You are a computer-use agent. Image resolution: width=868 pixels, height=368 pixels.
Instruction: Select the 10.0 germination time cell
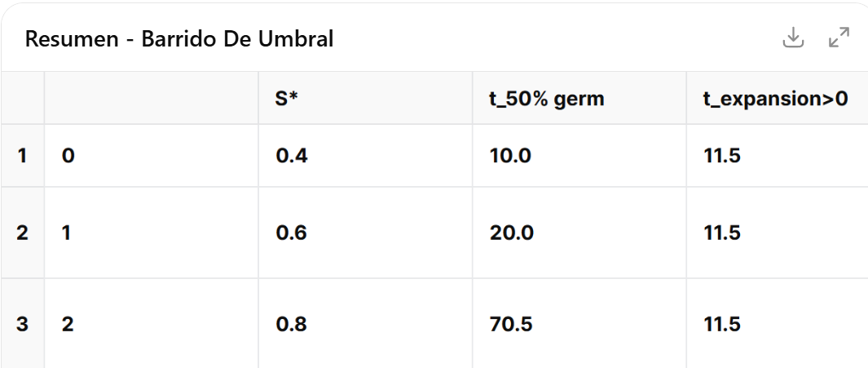pos(510,155)
